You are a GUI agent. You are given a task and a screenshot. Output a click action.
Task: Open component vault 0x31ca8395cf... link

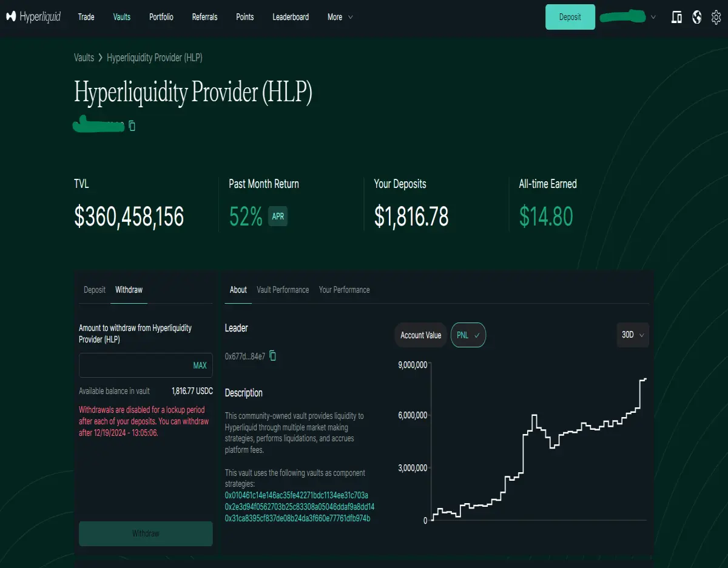(x=297, y=518)
